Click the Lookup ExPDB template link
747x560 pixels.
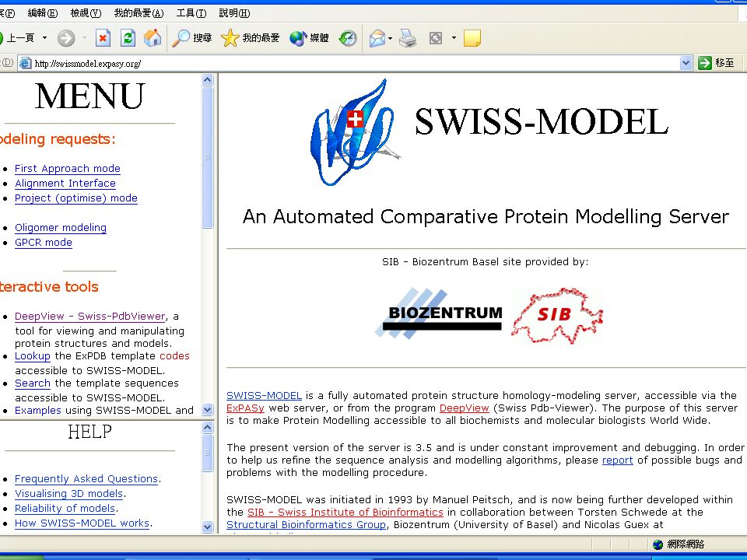pos(33,355)
